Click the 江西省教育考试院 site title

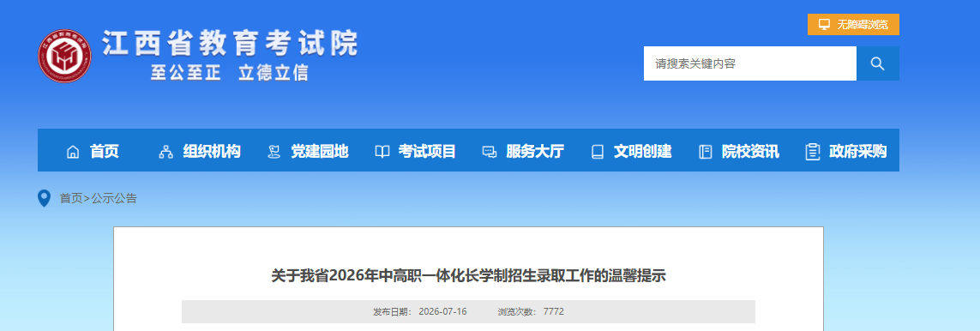231,44
